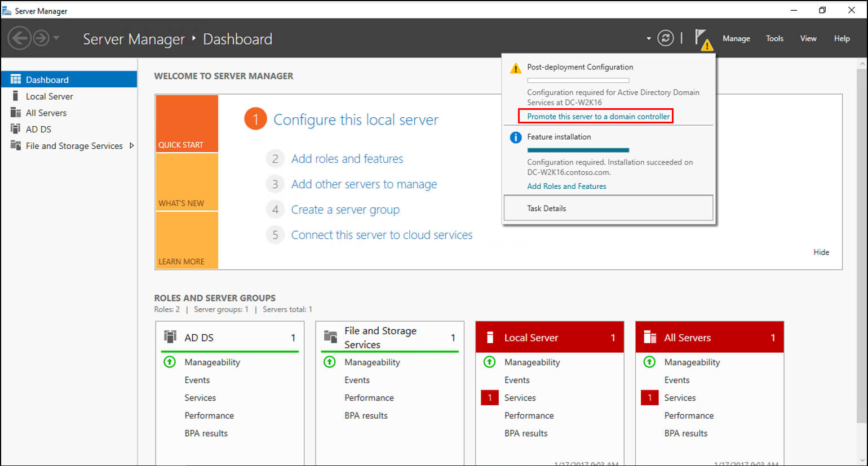Open the View menu
The height and width of the screenshot is (466, 868).
coord(808,38)
